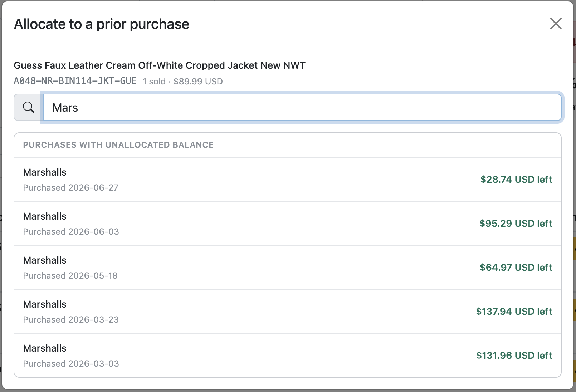Click the "1 sold · $89.99 USD" text
The width and height of the screenshot is (576, 392).
click(182, 82)
